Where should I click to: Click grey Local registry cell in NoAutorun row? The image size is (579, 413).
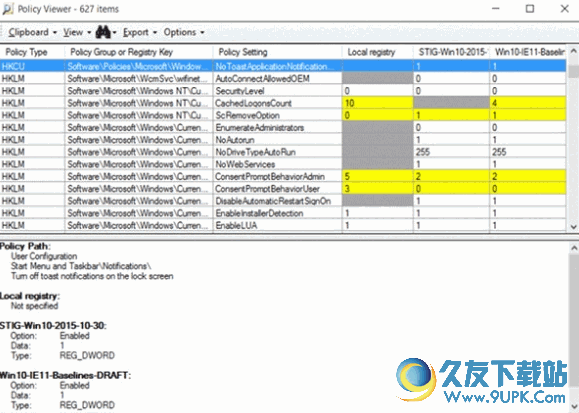[377, 140]
